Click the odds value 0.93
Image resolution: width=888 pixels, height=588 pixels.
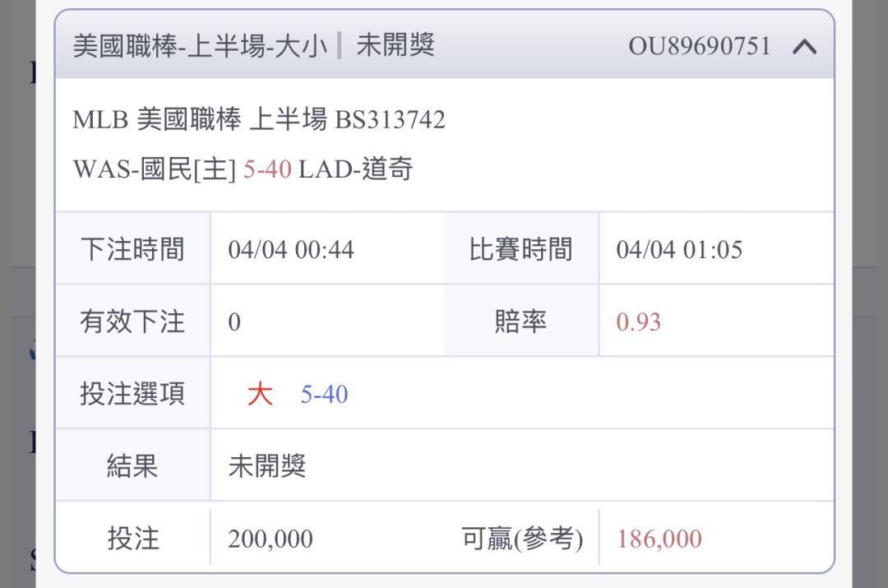point(639,322)
